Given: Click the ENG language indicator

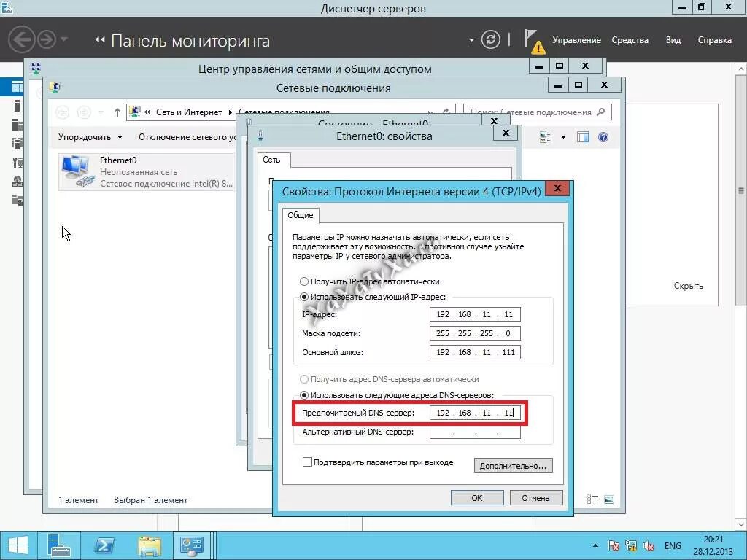Looking at the screenshot, I should pyautogui.click(x=673, y=545).
